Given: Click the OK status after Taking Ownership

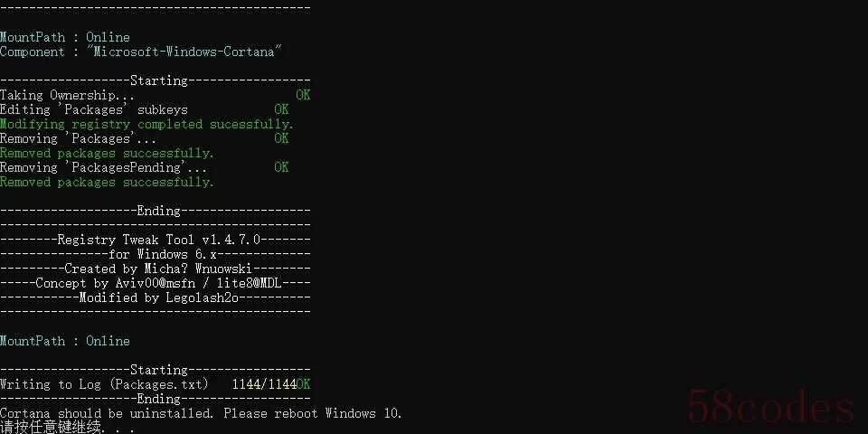Looking at the screenshot, I should click(x=303, y=95).
